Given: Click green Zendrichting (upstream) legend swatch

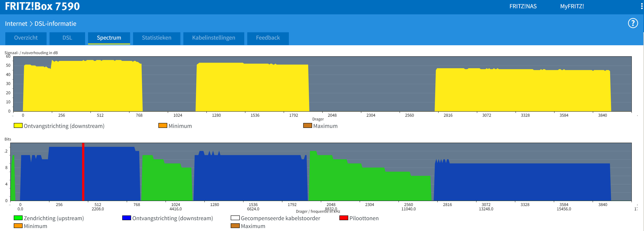Looking at the screenshot, I should point(18,218).
